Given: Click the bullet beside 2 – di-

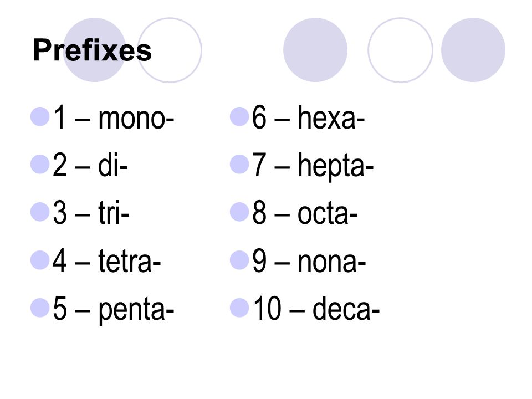Looking at the screenshot, I should coord(40,164).
